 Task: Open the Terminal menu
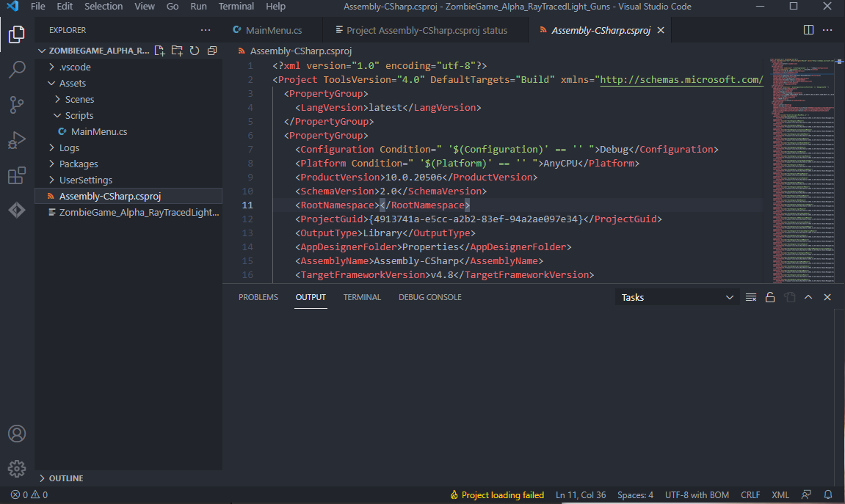point(236,7)
